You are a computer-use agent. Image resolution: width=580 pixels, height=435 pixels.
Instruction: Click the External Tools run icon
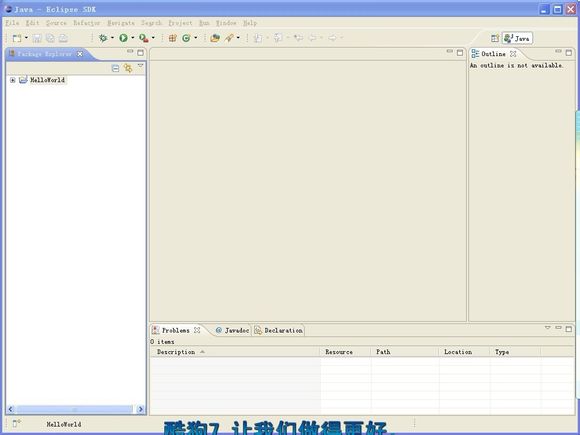click(144, 38)
